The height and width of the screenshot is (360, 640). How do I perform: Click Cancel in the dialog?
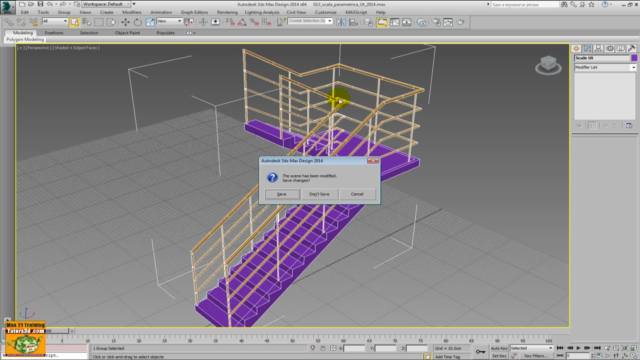pyautogui.click(x=357, y=194)
